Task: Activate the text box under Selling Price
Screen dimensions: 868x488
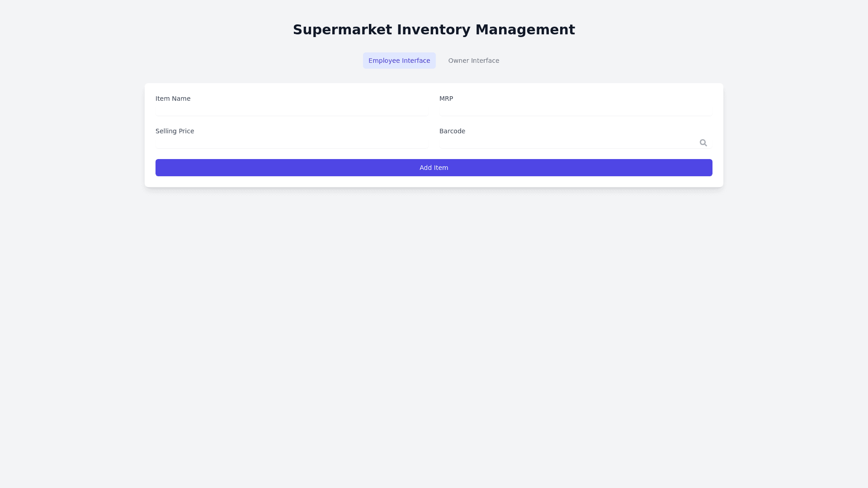Action: tap(292, 143)
